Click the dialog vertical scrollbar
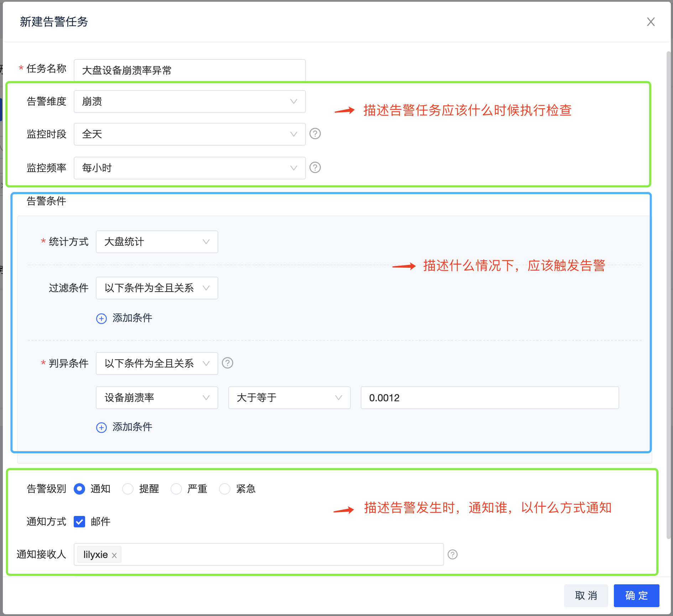 (668, 296)
